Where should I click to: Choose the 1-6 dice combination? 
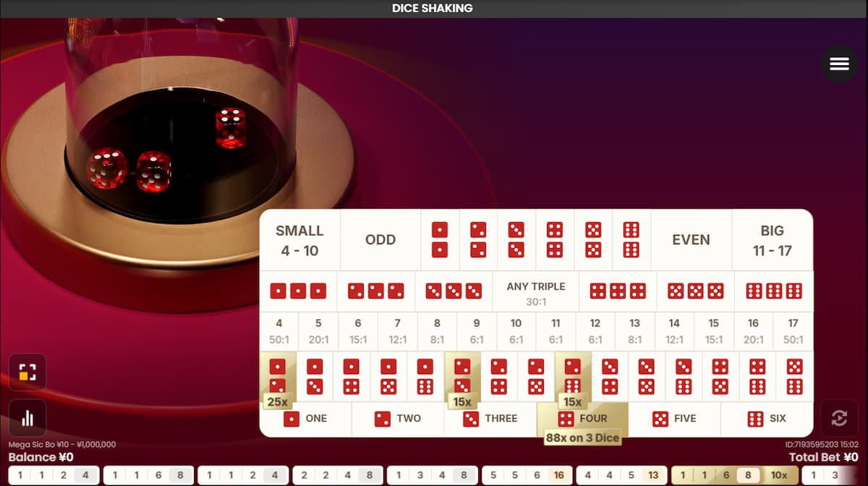(425, 376)
